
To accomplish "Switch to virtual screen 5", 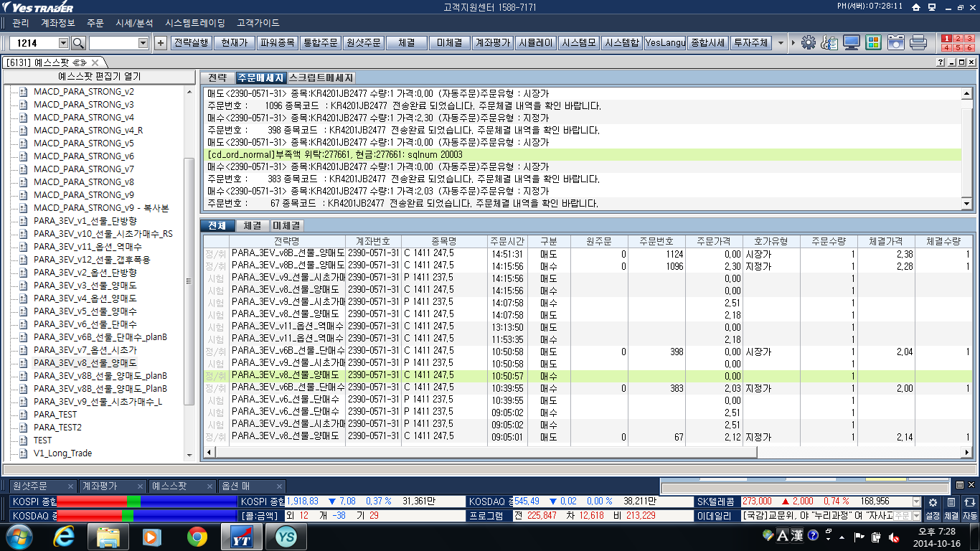I will (x=958, y=47).
